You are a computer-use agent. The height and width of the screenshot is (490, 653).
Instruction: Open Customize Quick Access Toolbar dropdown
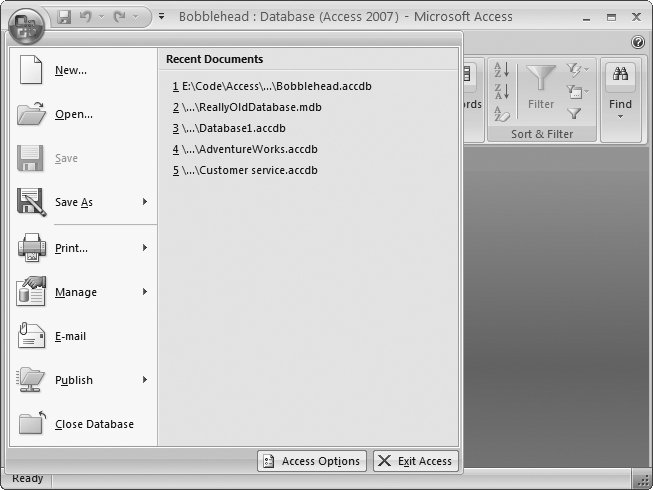162,17
